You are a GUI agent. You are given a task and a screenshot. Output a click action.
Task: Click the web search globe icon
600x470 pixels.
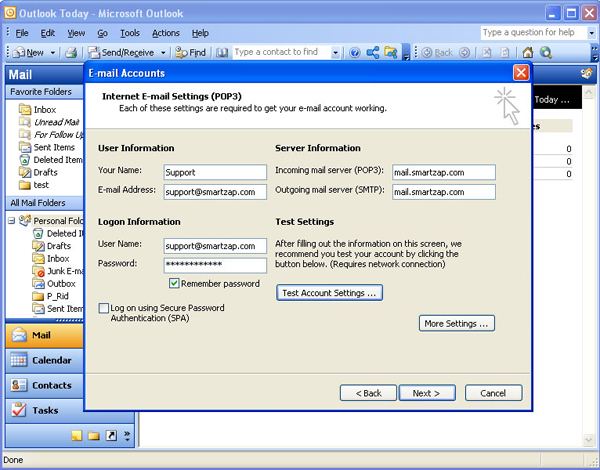tap(546, 52)
